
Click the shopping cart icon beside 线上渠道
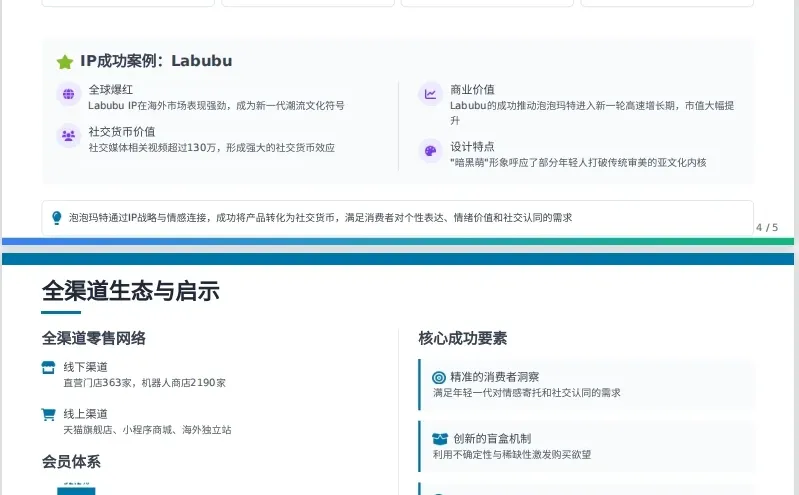click(48, 414)
